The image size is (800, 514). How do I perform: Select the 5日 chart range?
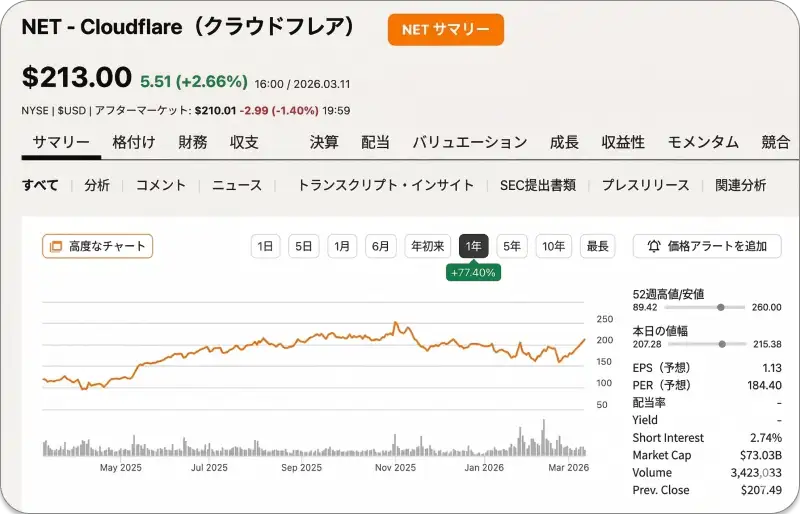point(304,247)
